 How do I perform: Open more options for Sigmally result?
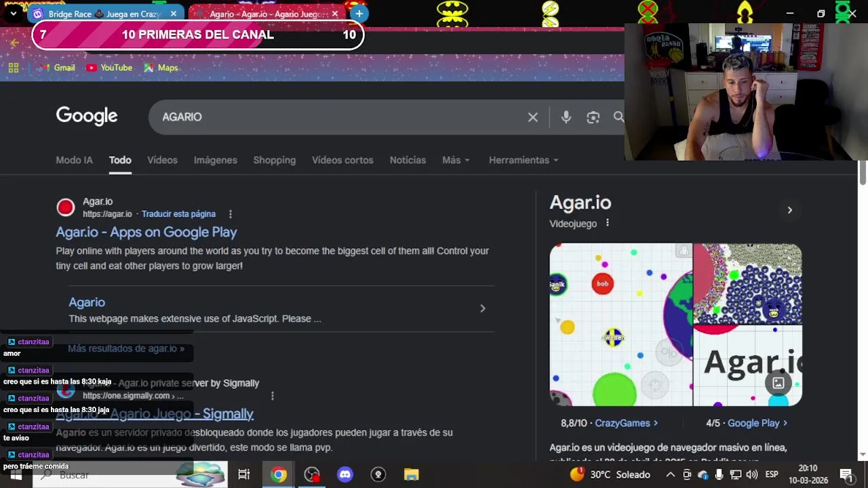[x=272, y=396]
